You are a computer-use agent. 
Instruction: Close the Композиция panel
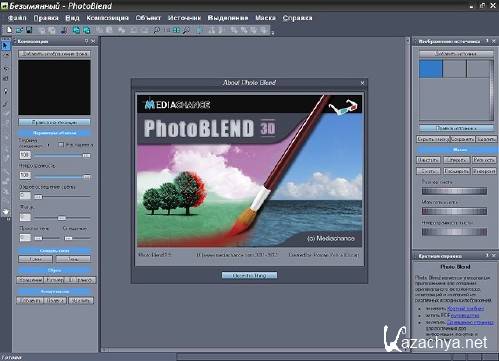pos(93,41)
